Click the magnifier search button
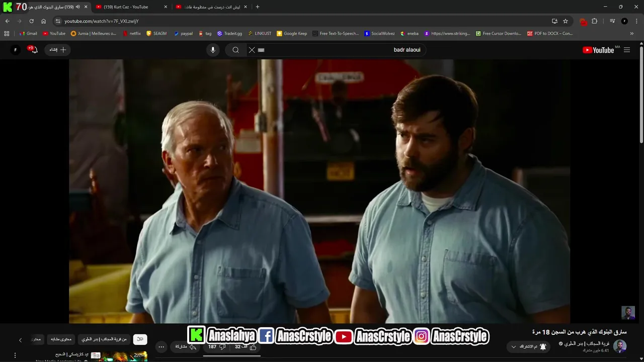The width and height of the screenshot is (644, 362). click(235, 50)
